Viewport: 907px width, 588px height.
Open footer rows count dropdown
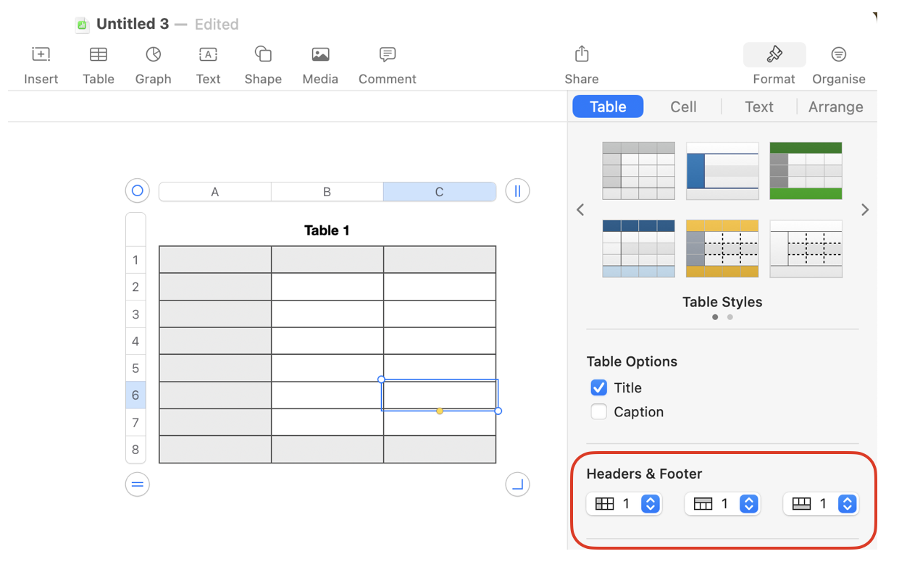pyautogui.click(x=847, y=504)
